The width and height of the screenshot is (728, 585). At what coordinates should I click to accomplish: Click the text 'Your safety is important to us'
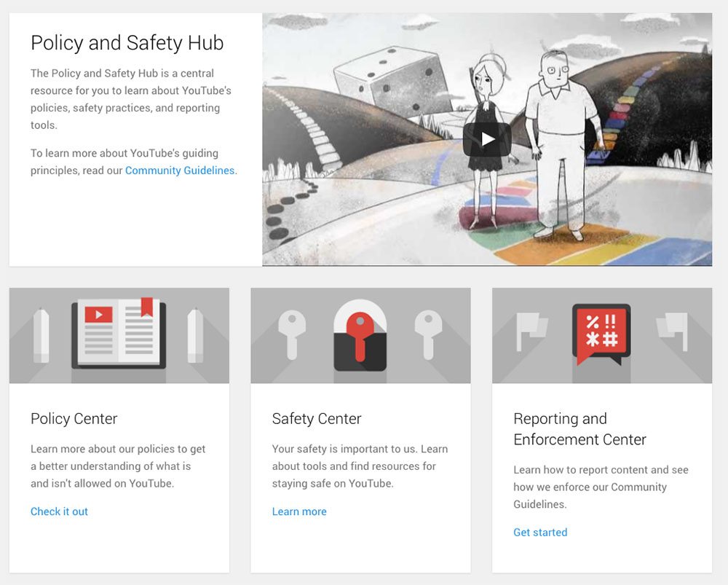pyautogui.click(x=345, y=449)
